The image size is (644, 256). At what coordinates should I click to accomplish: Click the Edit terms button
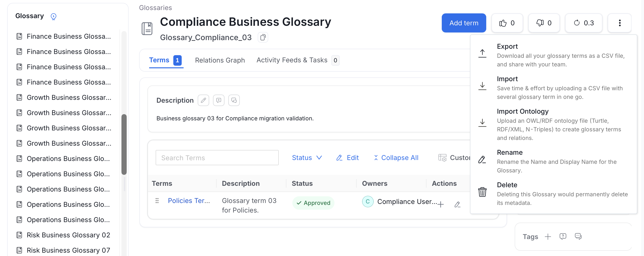point(348,158)
